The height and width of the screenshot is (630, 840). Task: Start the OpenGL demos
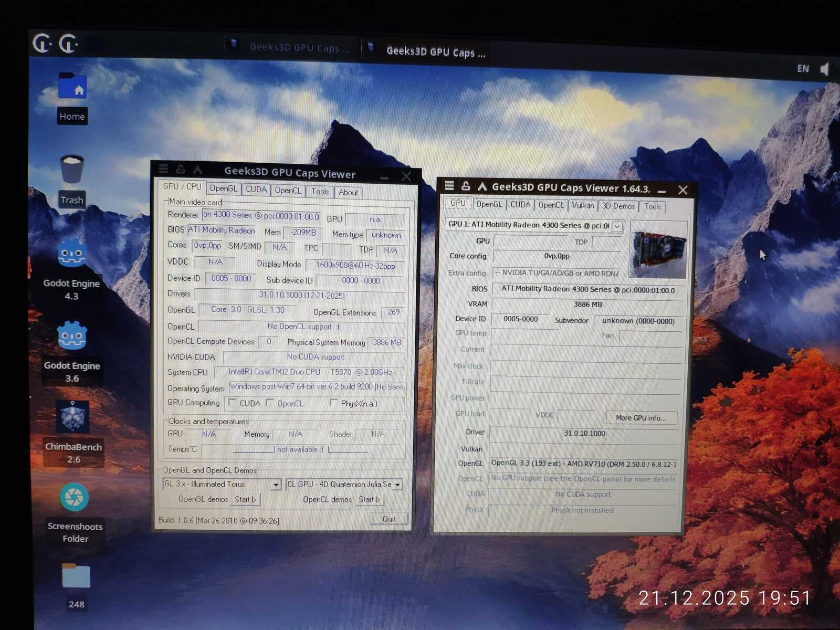click(x=245, y=499)
